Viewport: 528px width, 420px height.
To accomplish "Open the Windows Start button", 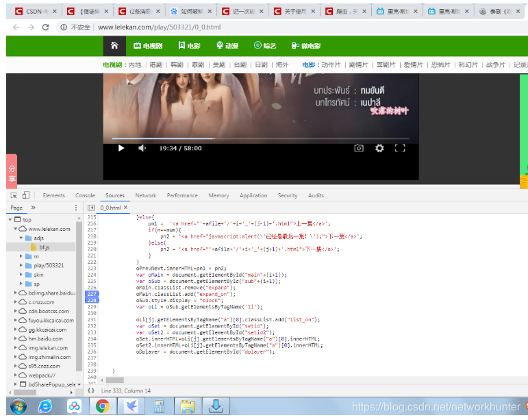I will coord(18,406).
